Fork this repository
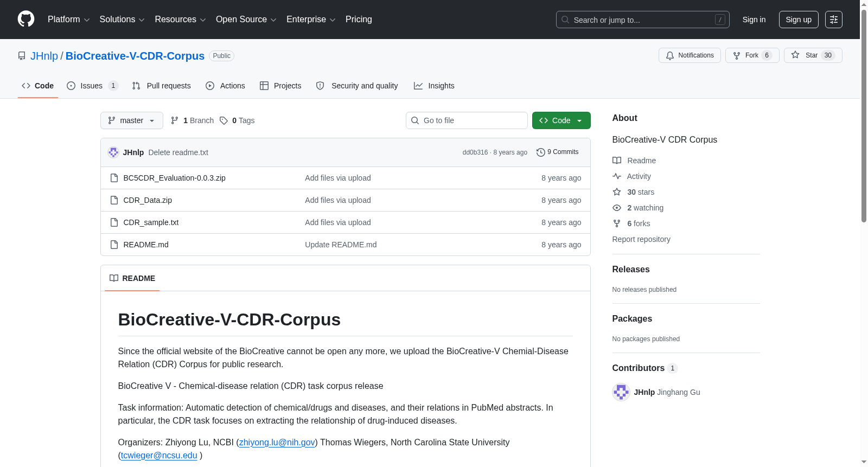 [752, 55]
